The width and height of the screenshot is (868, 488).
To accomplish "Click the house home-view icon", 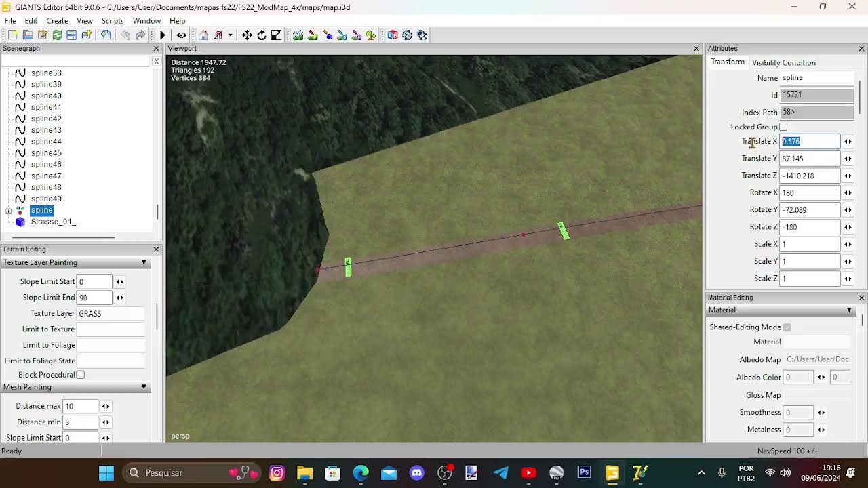I will [x=203, y=35].
